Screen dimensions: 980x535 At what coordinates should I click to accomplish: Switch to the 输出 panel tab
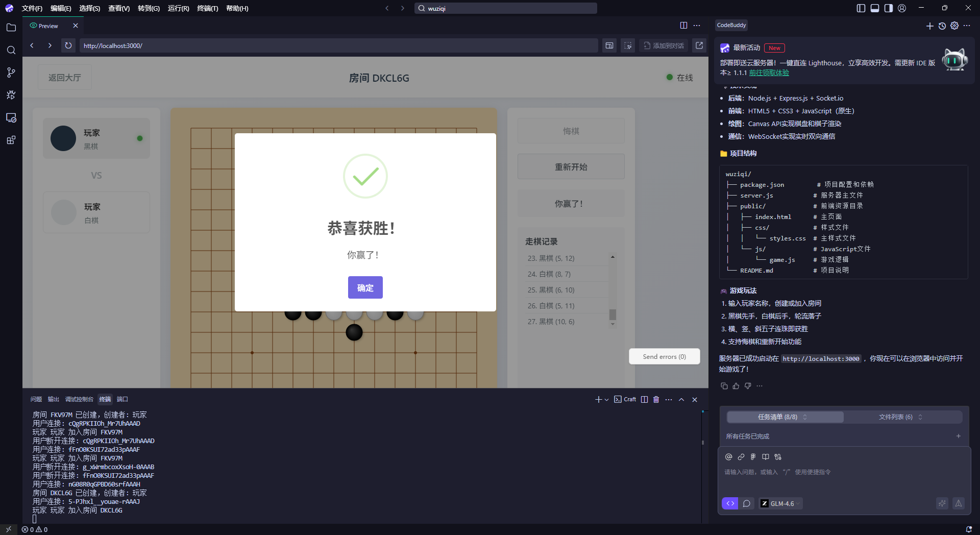pyautogui.click(x=53, y=399)
